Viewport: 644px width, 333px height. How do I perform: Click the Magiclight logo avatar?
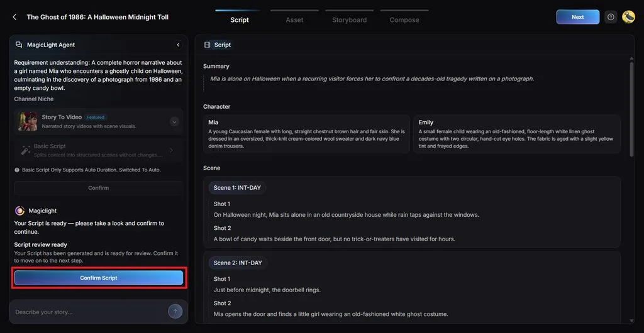pos(19,210)
